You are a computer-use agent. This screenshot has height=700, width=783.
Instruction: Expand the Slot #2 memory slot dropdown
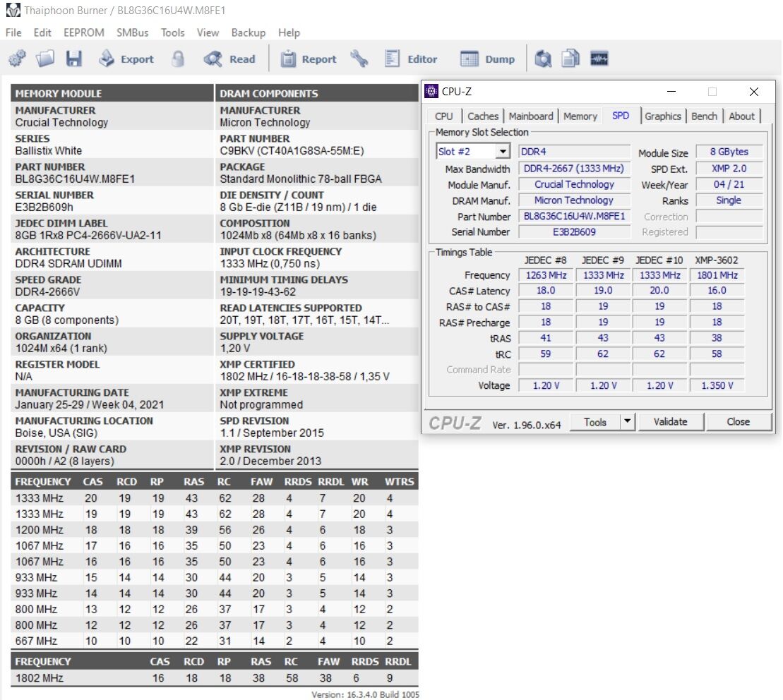pos(503,151)
